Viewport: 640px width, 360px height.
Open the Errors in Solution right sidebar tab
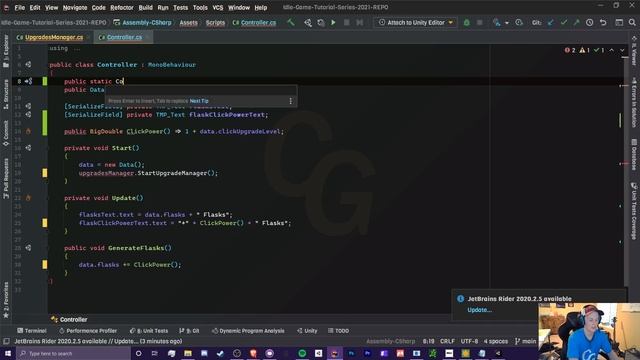634,102
